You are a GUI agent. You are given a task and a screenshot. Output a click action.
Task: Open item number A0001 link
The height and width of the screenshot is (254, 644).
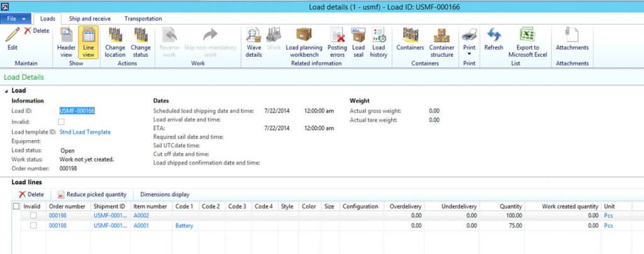pyautogui.click(x=142, y=226)
